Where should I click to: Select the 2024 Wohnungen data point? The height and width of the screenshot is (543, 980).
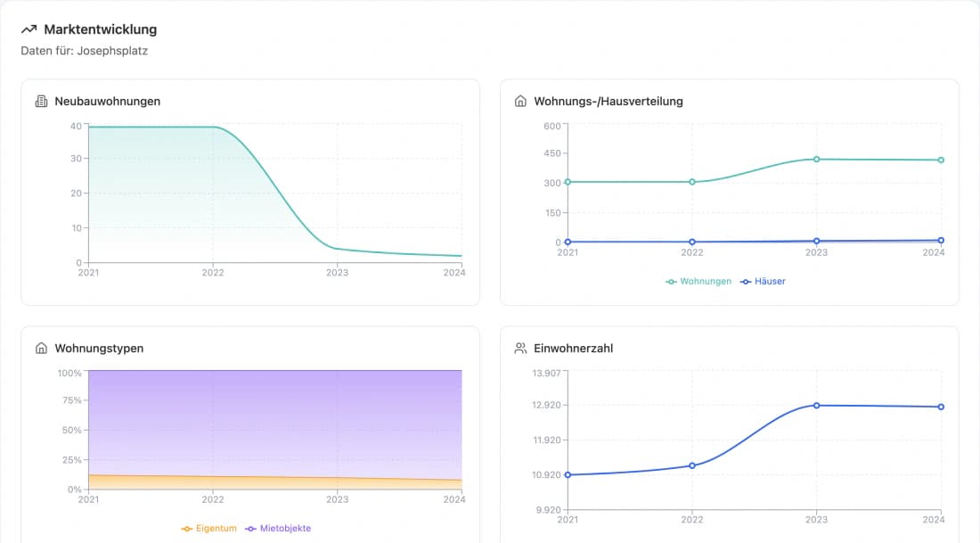tap(941, 160)
